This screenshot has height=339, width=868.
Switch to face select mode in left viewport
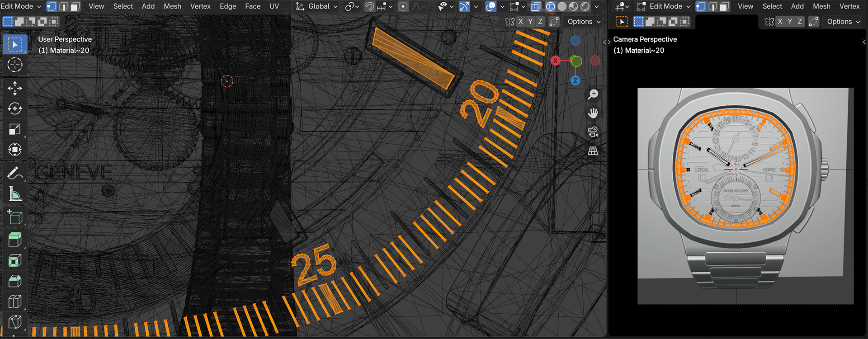point(75,6)
